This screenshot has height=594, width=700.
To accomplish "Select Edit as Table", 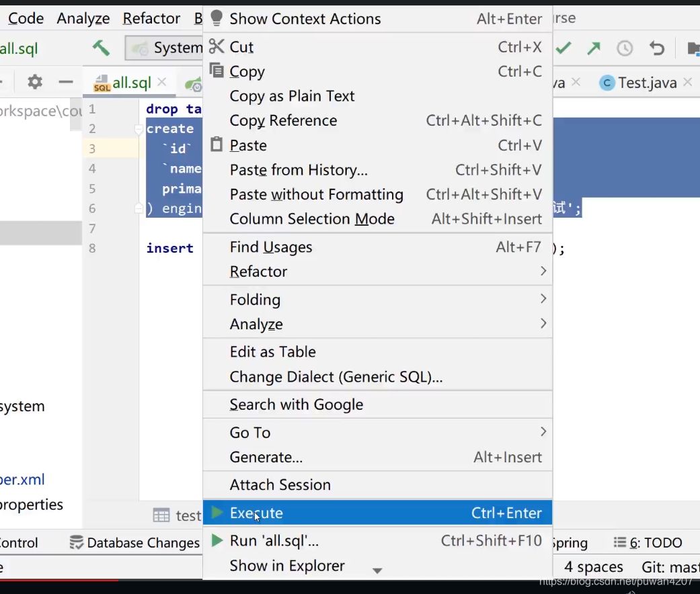I will [x=377, y=352].
